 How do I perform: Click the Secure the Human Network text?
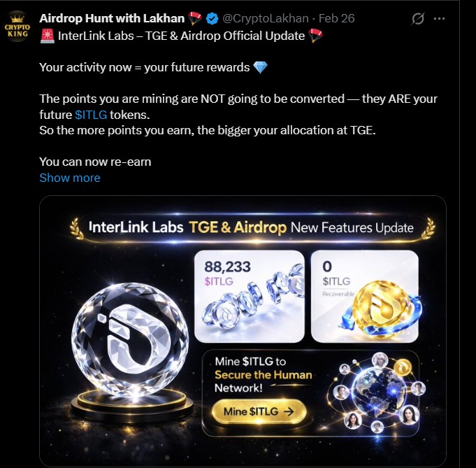264,381
